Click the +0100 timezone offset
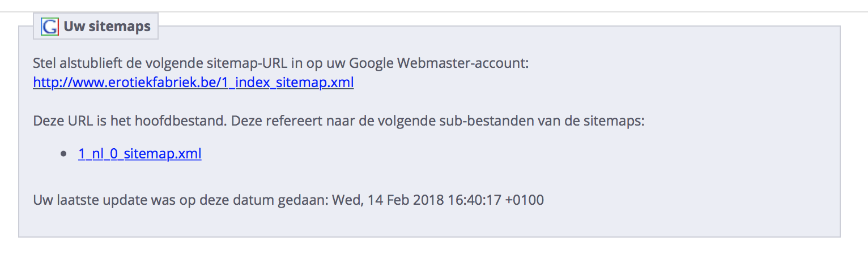The image size is (868, 267). (524, 200)
